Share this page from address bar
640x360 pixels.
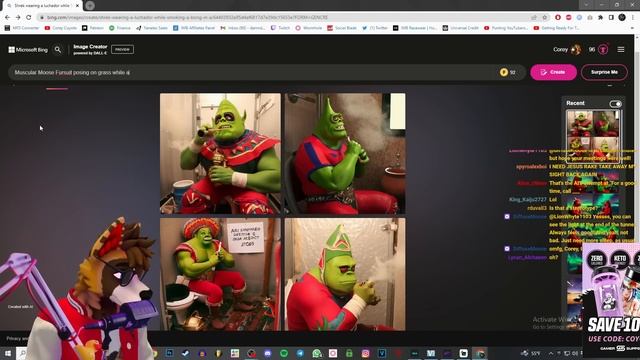pyautogui.click(x=534, y=18)
